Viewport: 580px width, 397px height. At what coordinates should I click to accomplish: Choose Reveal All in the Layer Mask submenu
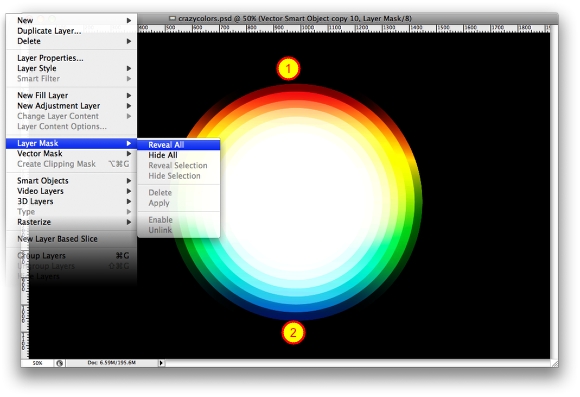(x=179, y=145)
